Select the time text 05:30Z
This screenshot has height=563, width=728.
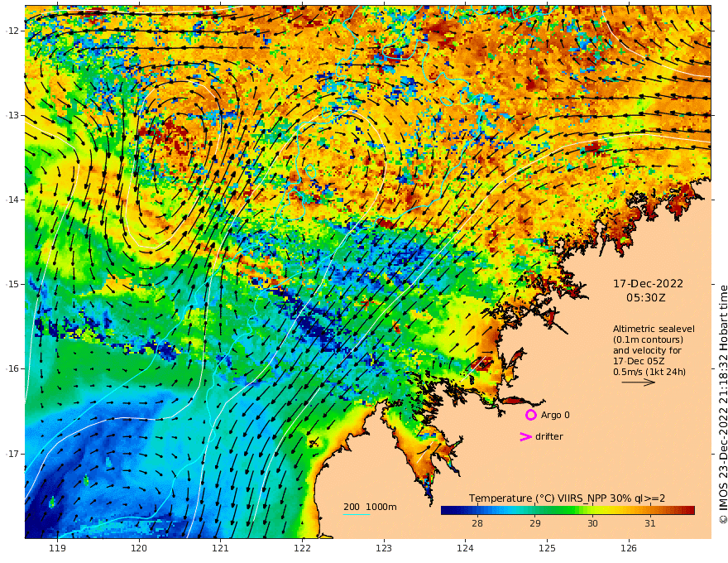pyautogui.click(x=646, y=298)
